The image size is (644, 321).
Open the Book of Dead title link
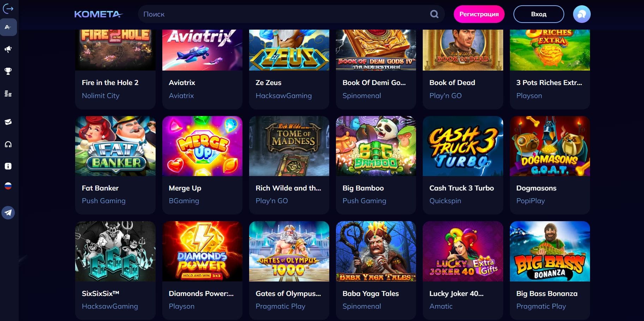pos(452,83)
